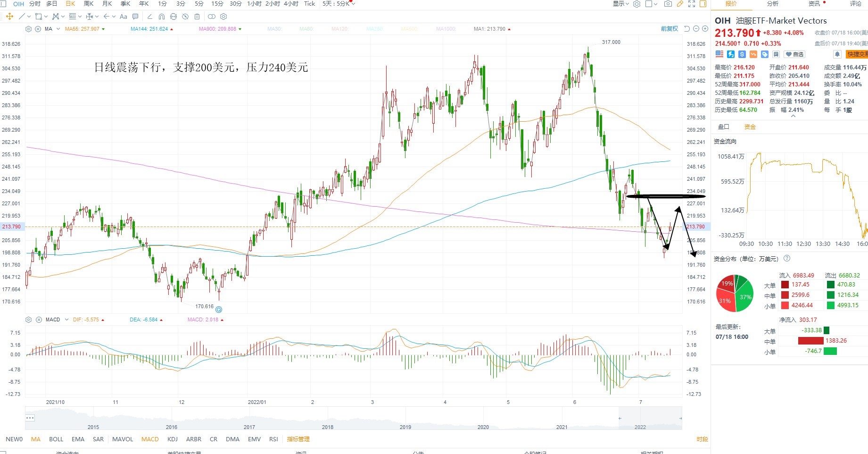Click the timeline range navigator at 2020
Image resolution: width=868 pixels, height=454 pixels.
(483, 427)
